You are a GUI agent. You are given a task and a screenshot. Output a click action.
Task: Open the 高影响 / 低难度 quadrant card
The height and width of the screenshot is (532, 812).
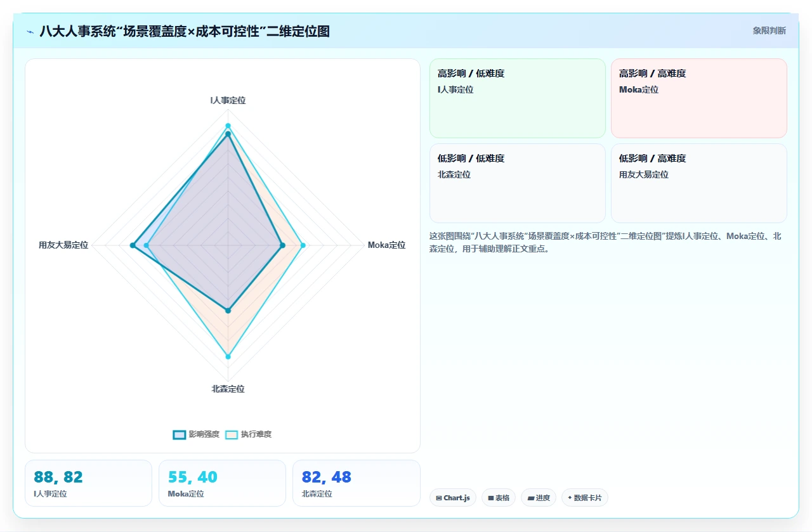[518, 98]
